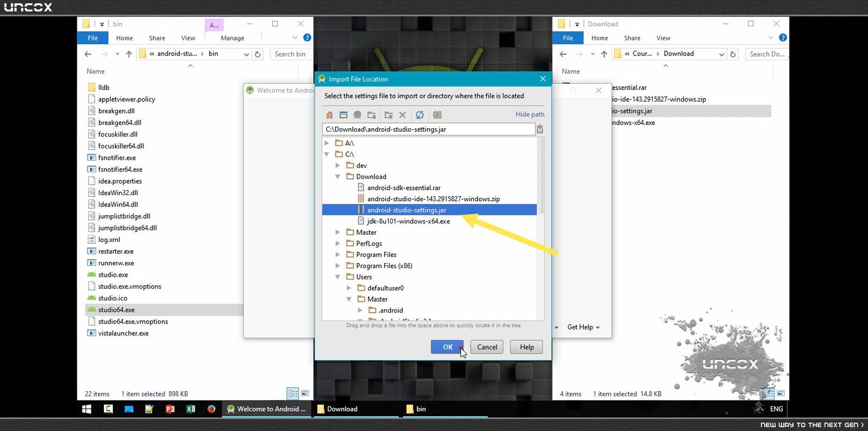This screenshot has width=868, height=431.
Task: Click Show Hidden Files and Directories icon
Action: pos(437,115)
